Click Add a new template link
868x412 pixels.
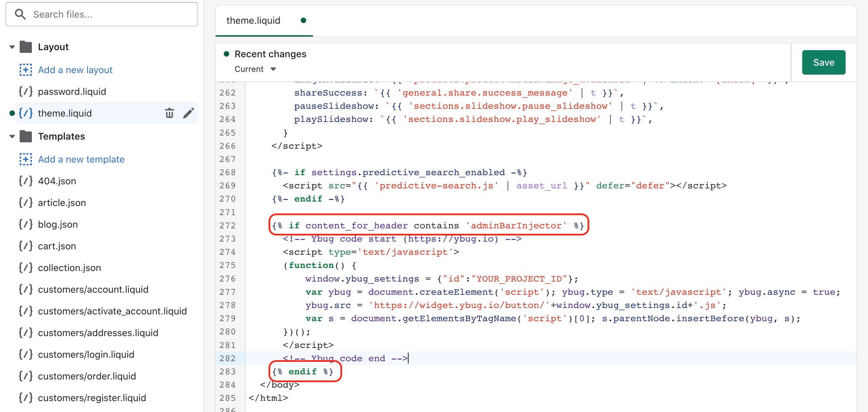click(x=81, y=159)
